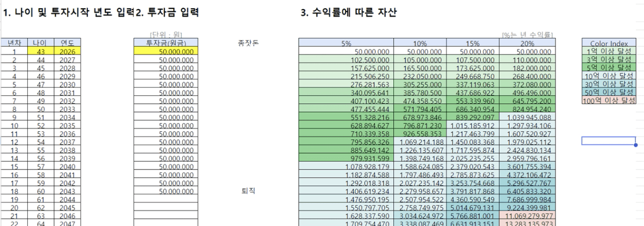Viewport: 644px width, 226px height.
Task: Click the '종잣돈' label
Action: pyautogui.click(x=248, y=44)
